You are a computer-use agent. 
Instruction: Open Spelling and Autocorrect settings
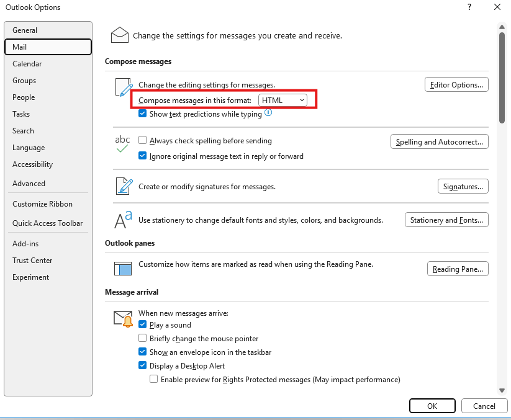click(x=440, y=141)
